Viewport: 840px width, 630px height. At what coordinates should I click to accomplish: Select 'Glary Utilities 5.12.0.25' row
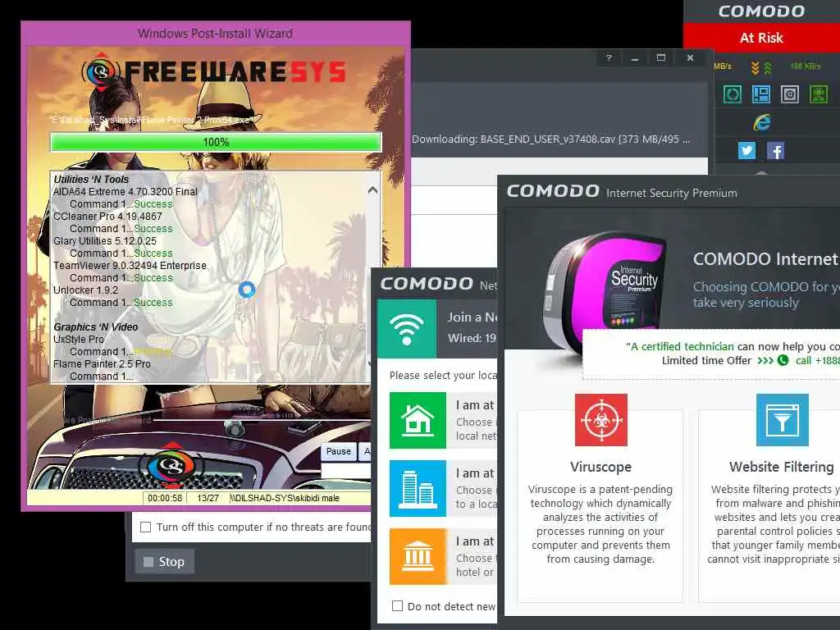click(105, 241)
